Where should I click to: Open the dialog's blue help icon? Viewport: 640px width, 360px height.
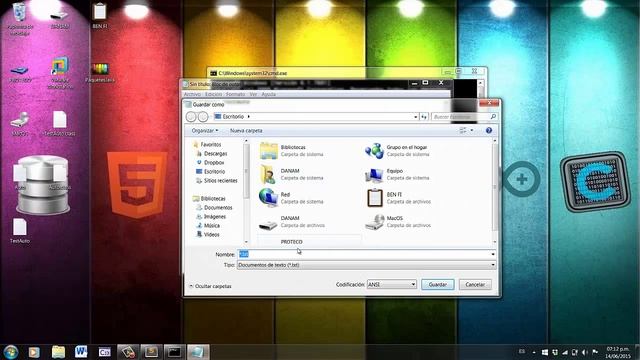(489, 131)
